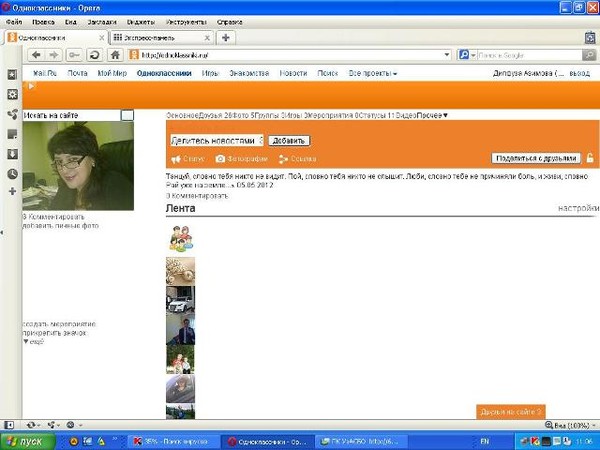Close the Одноклассники tab
Viewport: 600px width, 450px height.
[101, 38]
